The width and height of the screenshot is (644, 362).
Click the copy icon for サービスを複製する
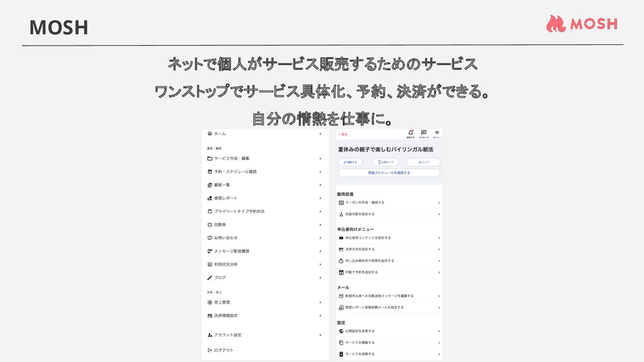pos(341,343)
